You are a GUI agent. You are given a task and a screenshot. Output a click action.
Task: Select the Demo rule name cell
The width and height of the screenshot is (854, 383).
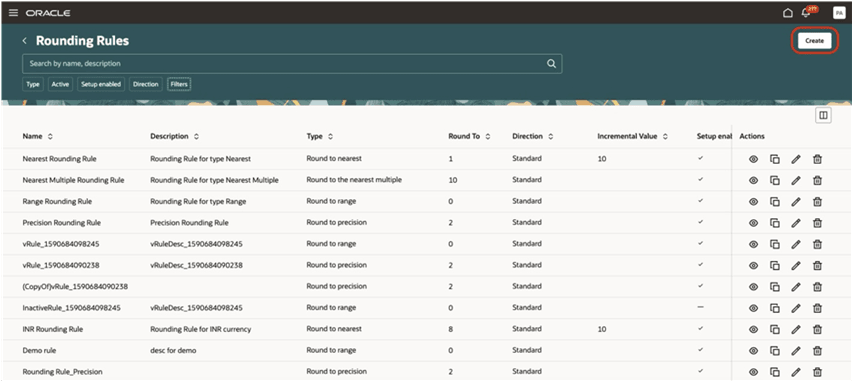39,350
